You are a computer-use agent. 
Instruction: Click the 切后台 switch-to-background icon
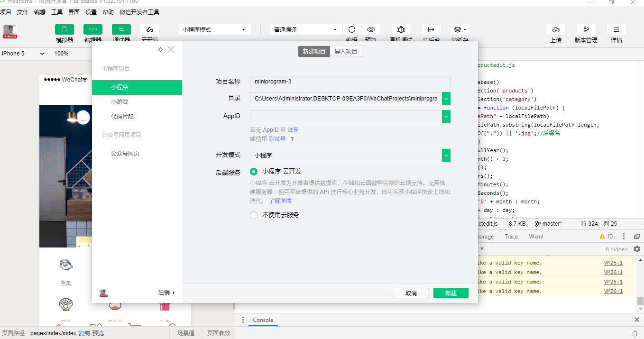pyautogui.click(x=431, y=29)
